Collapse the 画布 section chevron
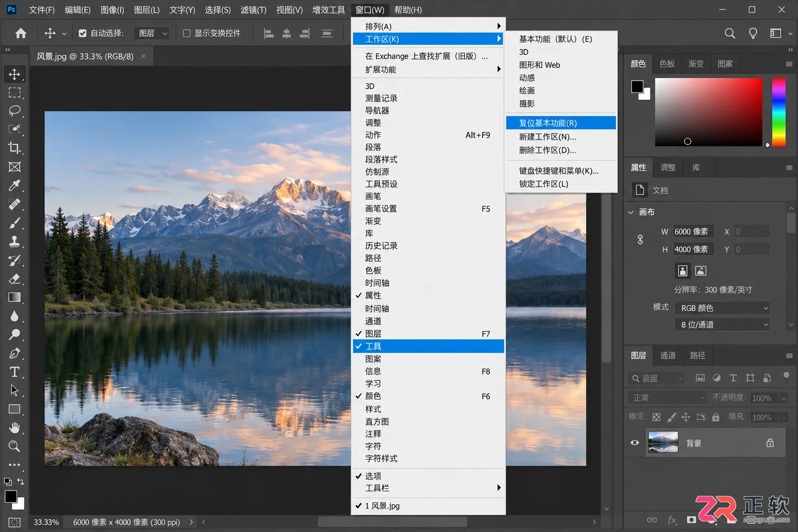Screen dimensions: 798x532 [x=631, y=212]
